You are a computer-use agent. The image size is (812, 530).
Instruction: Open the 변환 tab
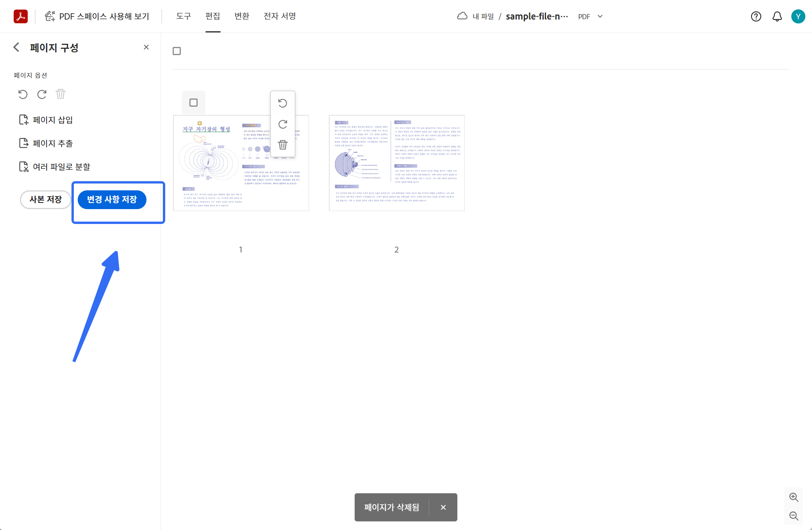pyautogui.click(x=242, y=16)
